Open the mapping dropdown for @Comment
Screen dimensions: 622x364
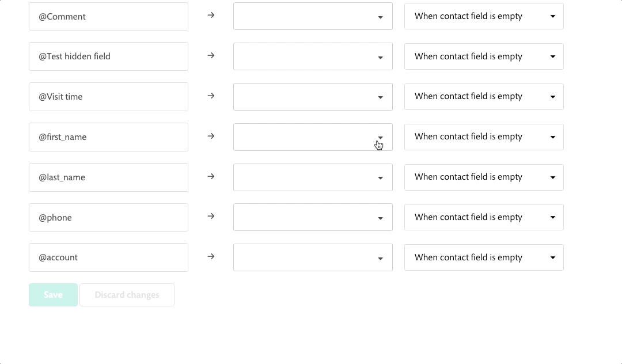point(313,16)
